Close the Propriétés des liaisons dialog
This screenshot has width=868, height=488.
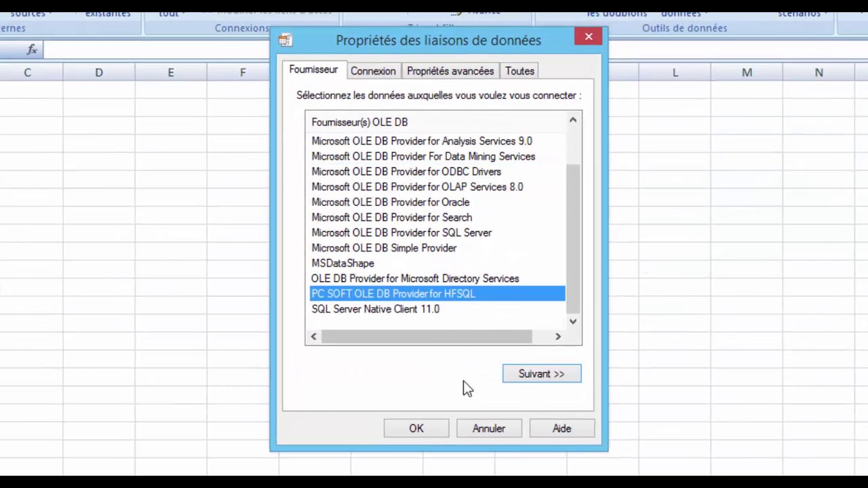point(589,37)
